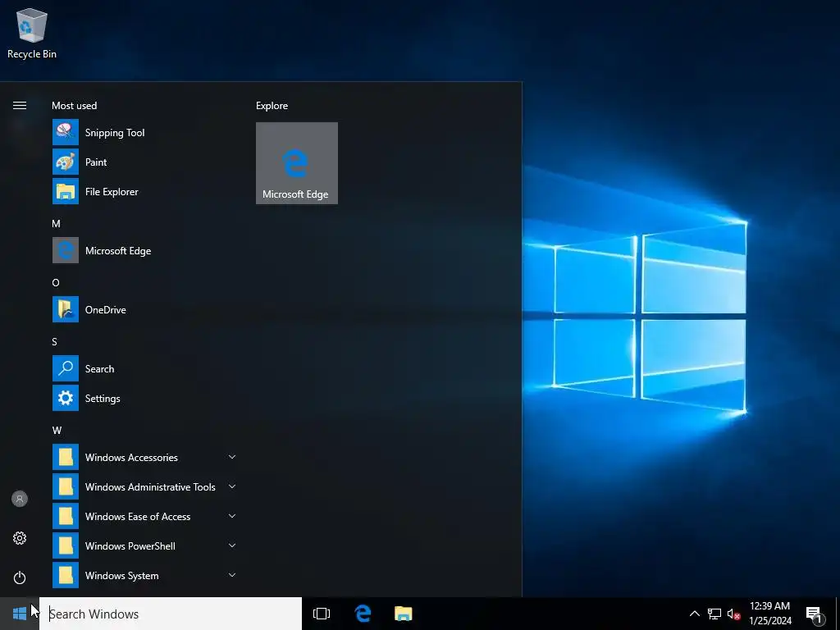Click chevron beside Windows Accessories
Viewport: 840px width, 630px height.
[232, 457]
